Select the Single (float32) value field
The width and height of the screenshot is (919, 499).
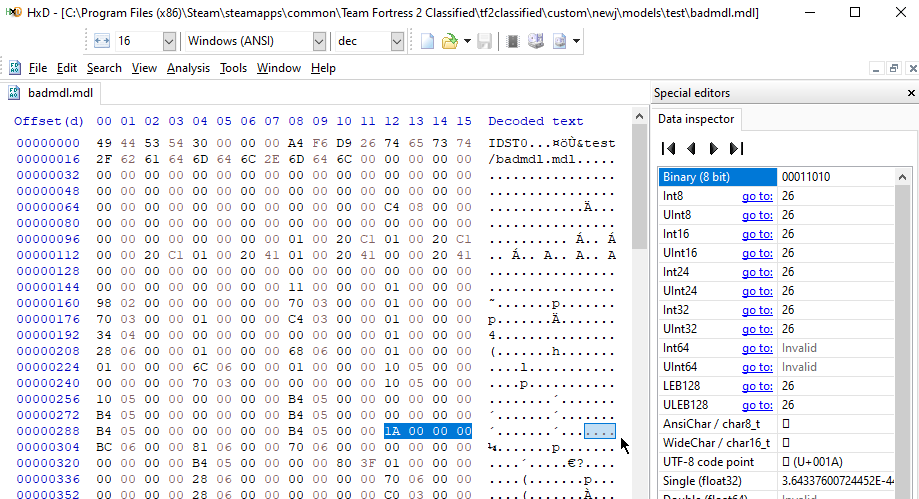[836, 481]
